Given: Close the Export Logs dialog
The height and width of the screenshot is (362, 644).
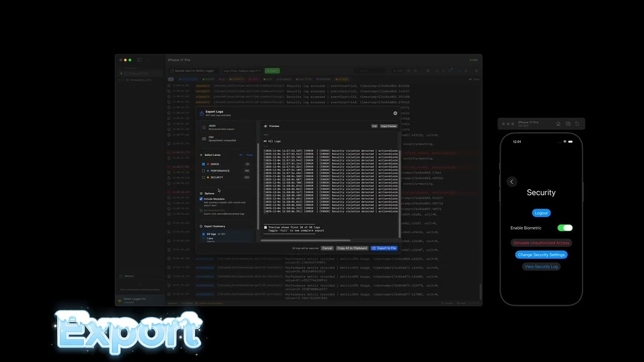Looking at the screenshot, I should click(x=395, y=113).
